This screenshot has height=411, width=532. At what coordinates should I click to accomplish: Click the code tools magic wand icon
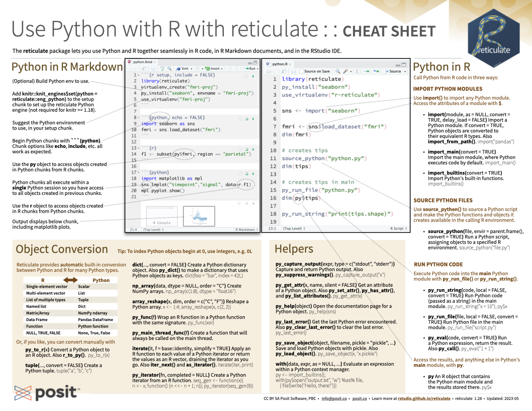click(345, 71)
